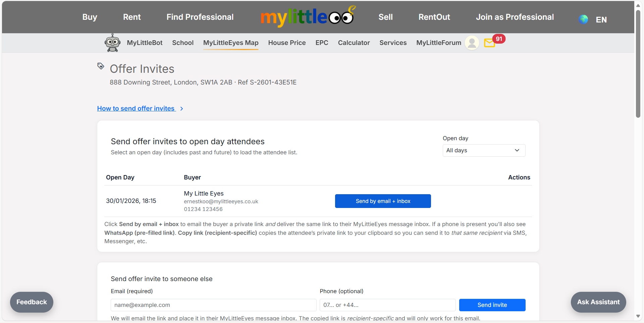The width and height of the screenshot is (644, 323).
Task: Select the MyLittleEyes Map tab
Action: coord(231,43)
